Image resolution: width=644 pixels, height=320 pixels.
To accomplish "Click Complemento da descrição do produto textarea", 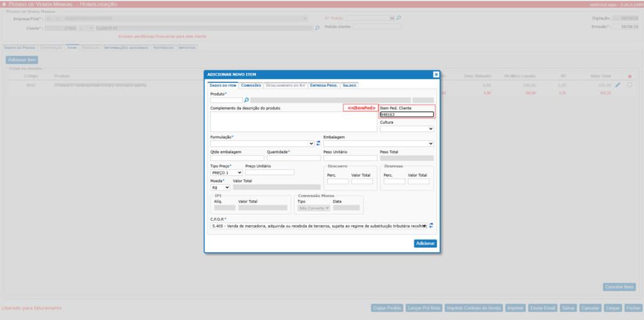I will tap(294, 121).
